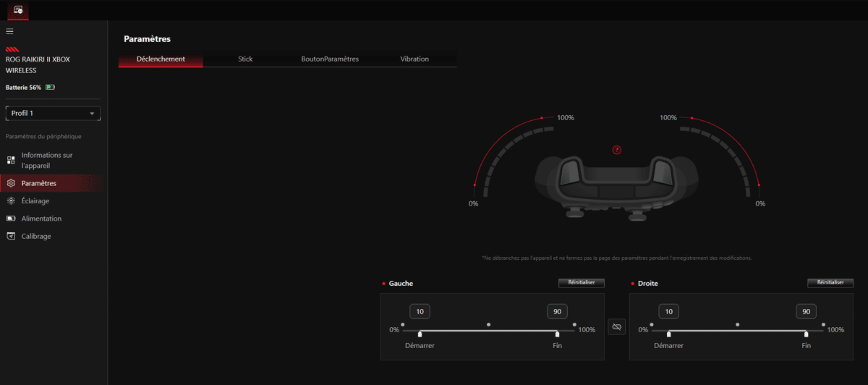Click the Gauche section label
Screen dimensions: 868x385
(401, 284)
